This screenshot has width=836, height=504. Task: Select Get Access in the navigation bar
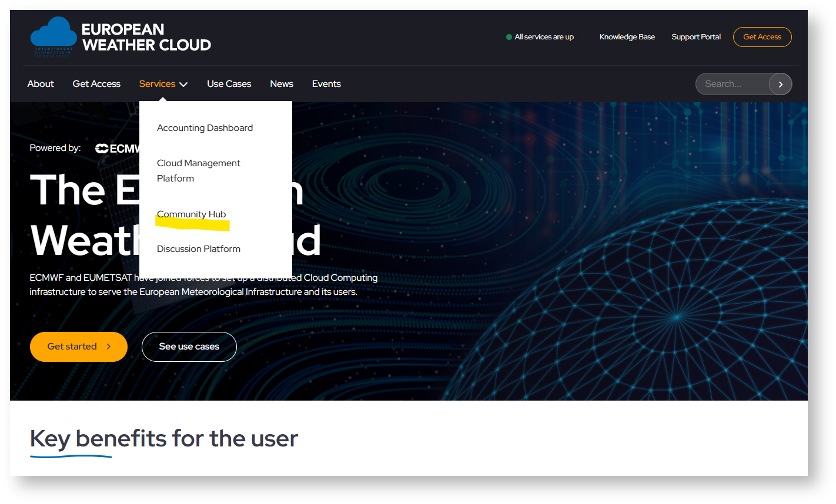click(x=96, y=84)
